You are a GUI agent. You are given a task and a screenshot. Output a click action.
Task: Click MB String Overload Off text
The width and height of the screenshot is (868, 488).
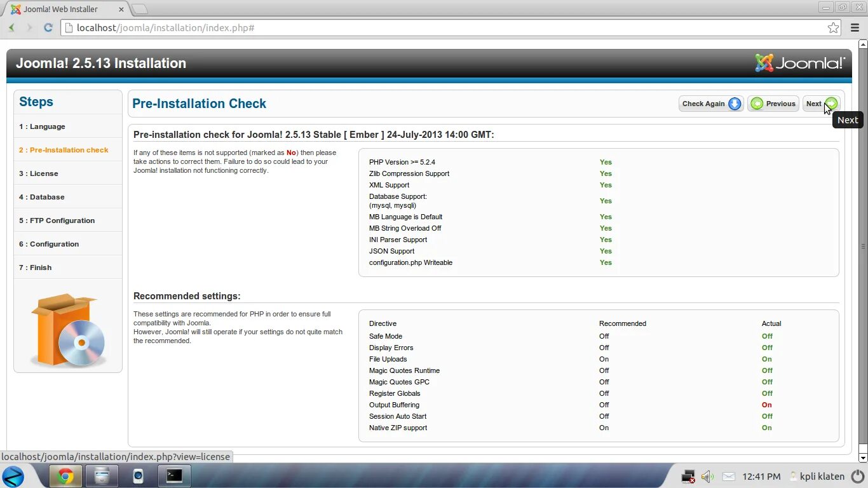tap(405, 228)
